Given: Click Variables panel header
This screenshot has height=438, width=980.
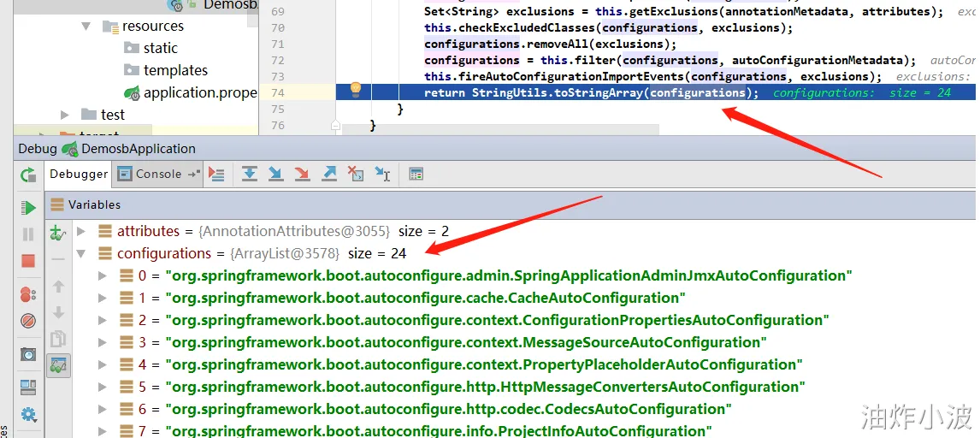Looking at the screenshot, I should tap(510, 205).
